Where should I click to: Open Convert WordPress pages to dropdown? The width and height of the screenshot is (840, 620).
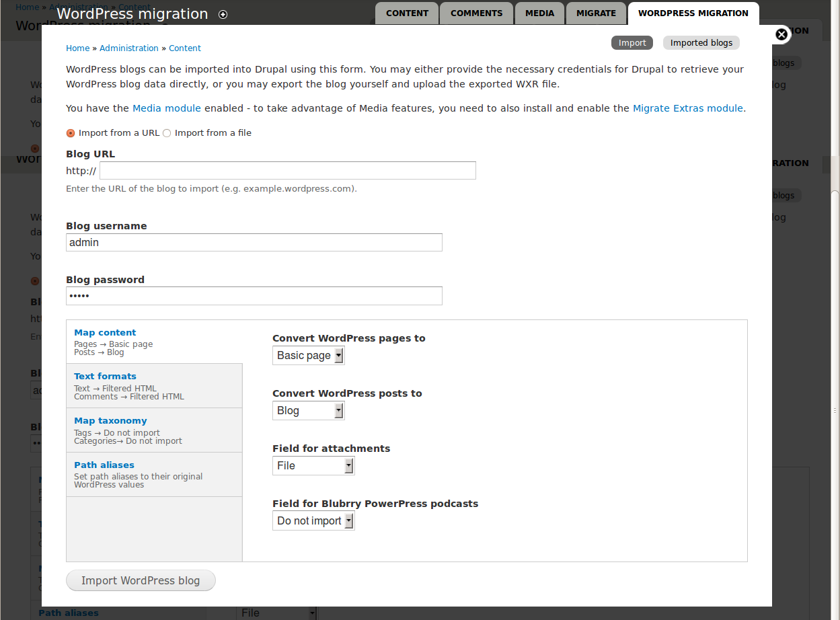click(308, 355)
